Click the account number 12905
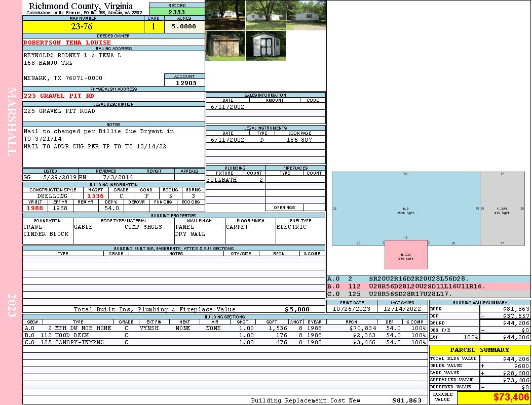This screenshot has height=405, width=532. click(185, 83)
